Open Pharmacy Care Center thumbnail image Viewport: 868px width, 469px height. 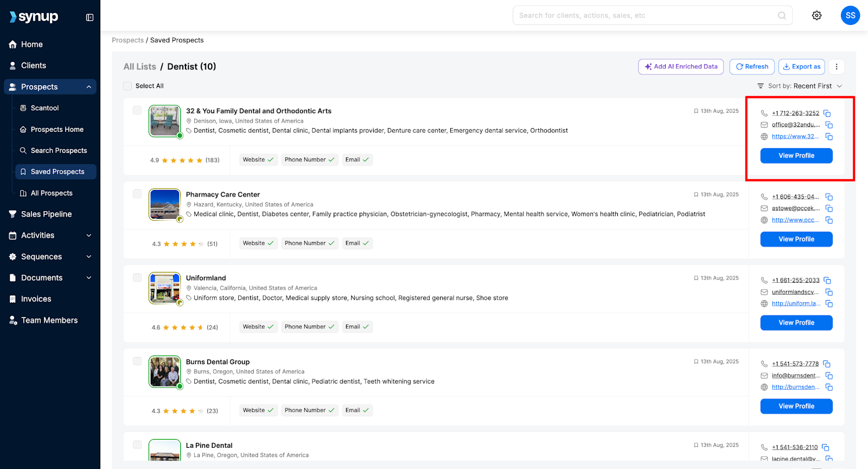coord(165,205)
